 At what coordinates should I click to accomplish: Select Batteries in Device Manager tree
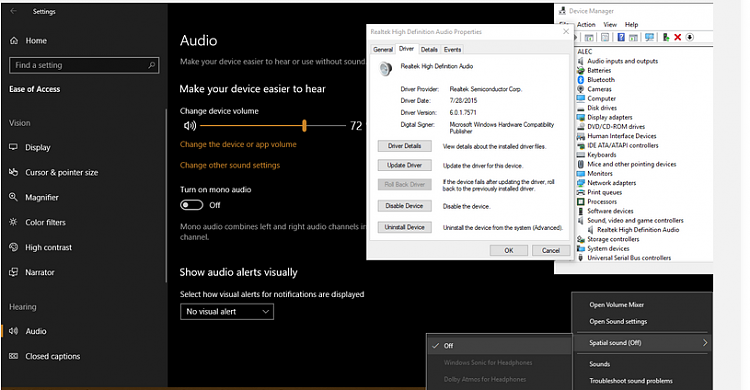599,70
